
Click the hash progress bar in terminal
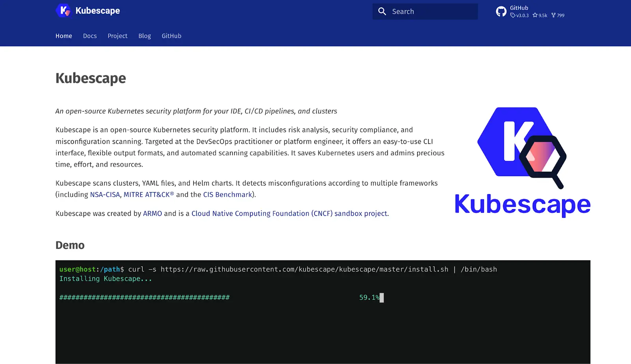144,297
